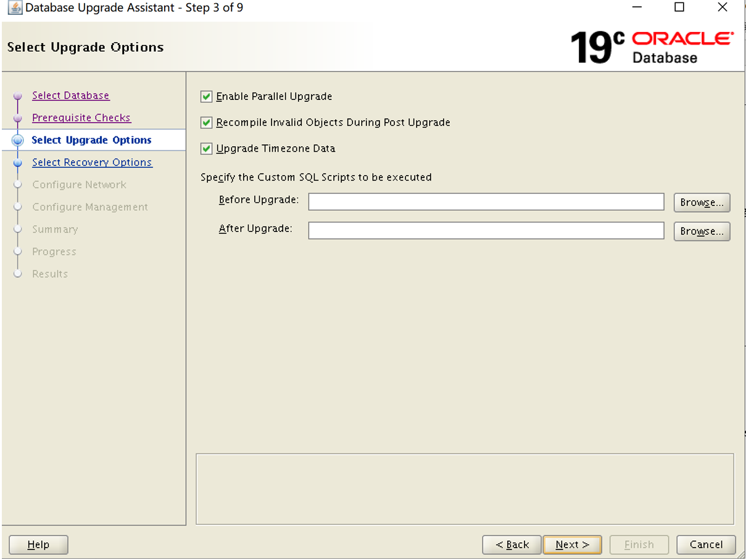The image size is (746, 560).
Task: Uncheck Enable Parallel Upgrade checkbox
Action: point(206,97)
